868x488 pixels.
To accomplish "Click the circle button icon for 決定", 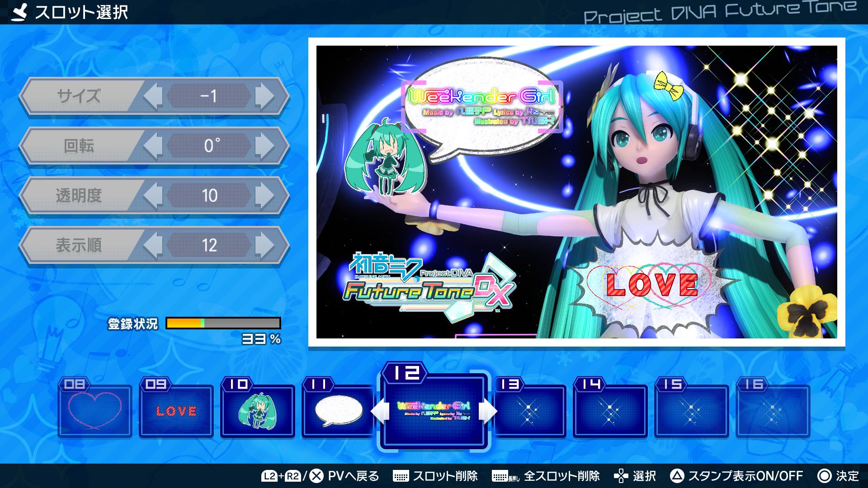I will click(825, 476).
